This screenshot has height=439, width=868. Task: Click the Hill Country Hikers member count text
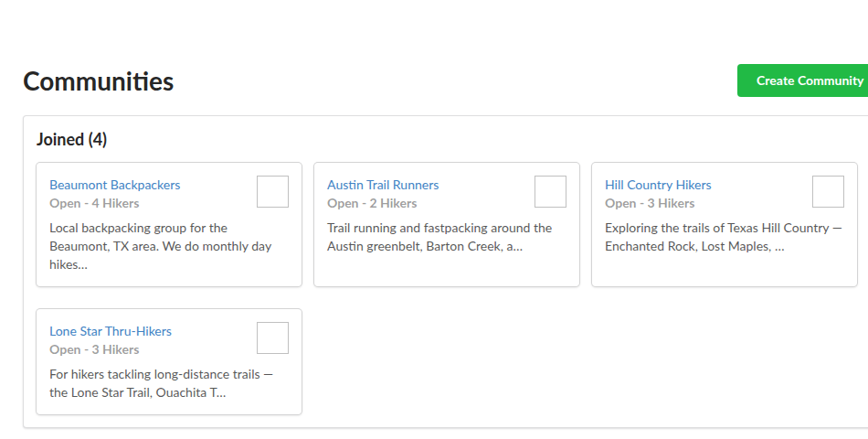click(650, 203)
